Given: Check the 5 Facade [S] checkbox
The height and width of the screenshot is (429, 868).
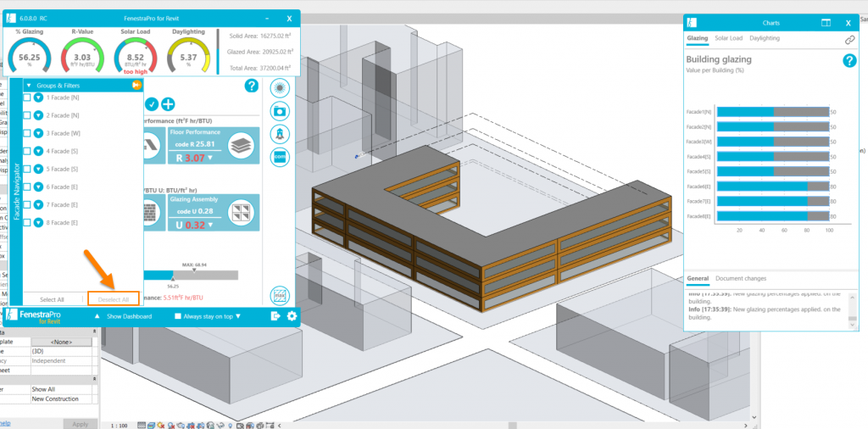Looking at the screenshot, I should coord(26,169).
